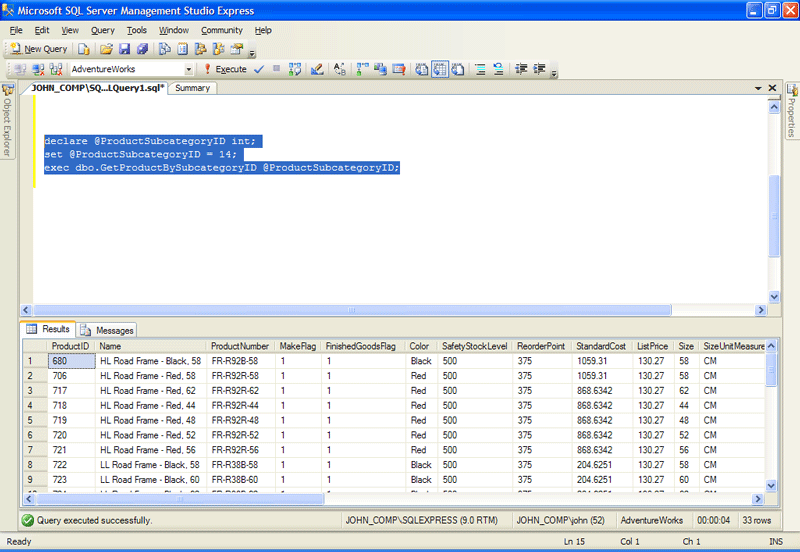800x552 pixels.
Task: Select the ProductID 680 cell
Action: [71, 361]
